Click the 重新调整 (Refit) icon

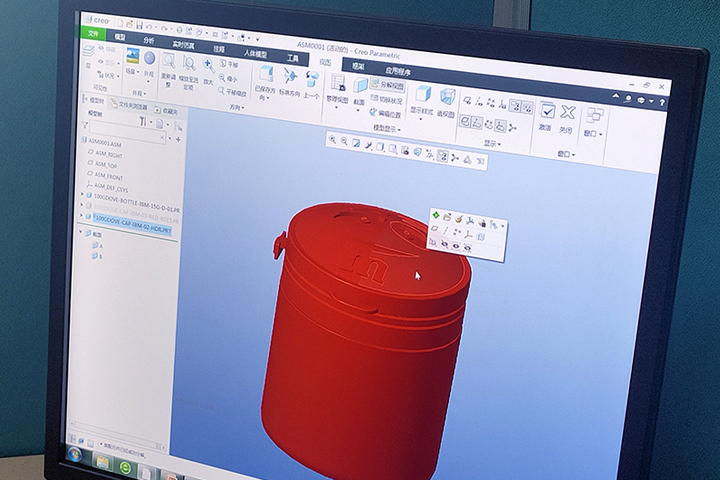(x=168, y=62)
